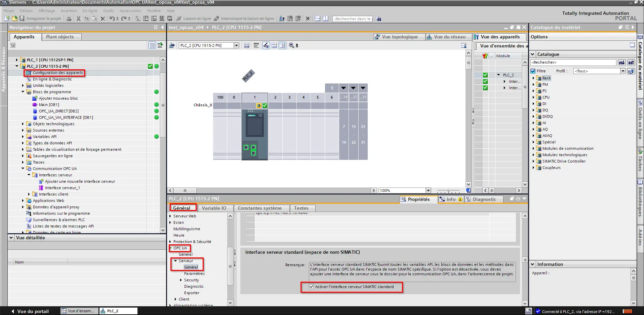644x315 pixels.
Task: Collapse the Blocs de programme folder
Action: (x=23, y=92)
